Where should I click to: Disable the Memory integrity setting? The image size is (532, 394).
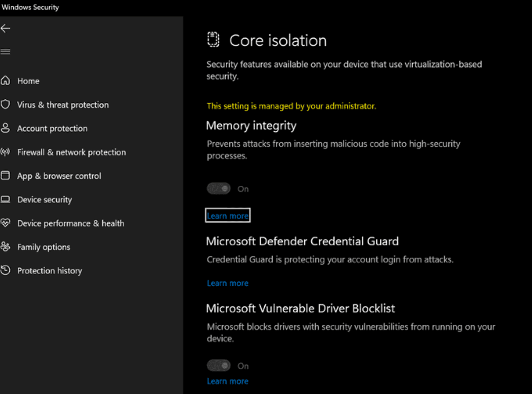pyautogui.click(x=218, y=188)
